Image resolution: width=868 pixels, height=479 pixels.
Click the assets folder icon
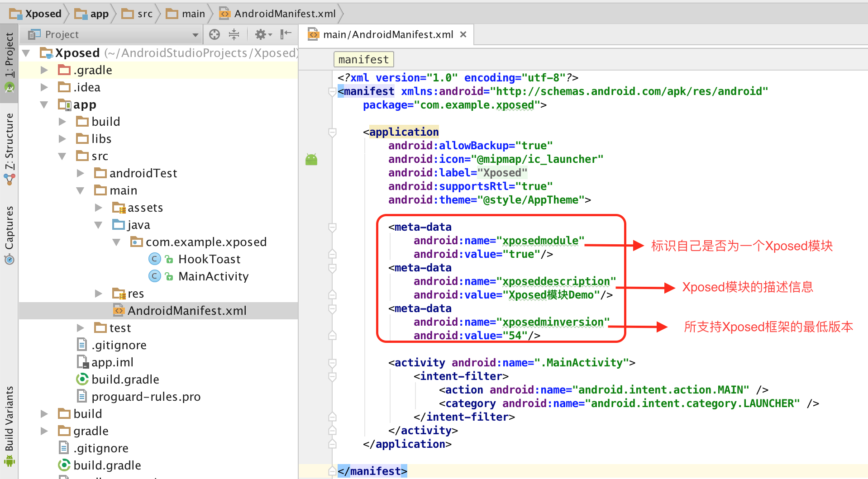pyautogui.click(x=119, y=207)
